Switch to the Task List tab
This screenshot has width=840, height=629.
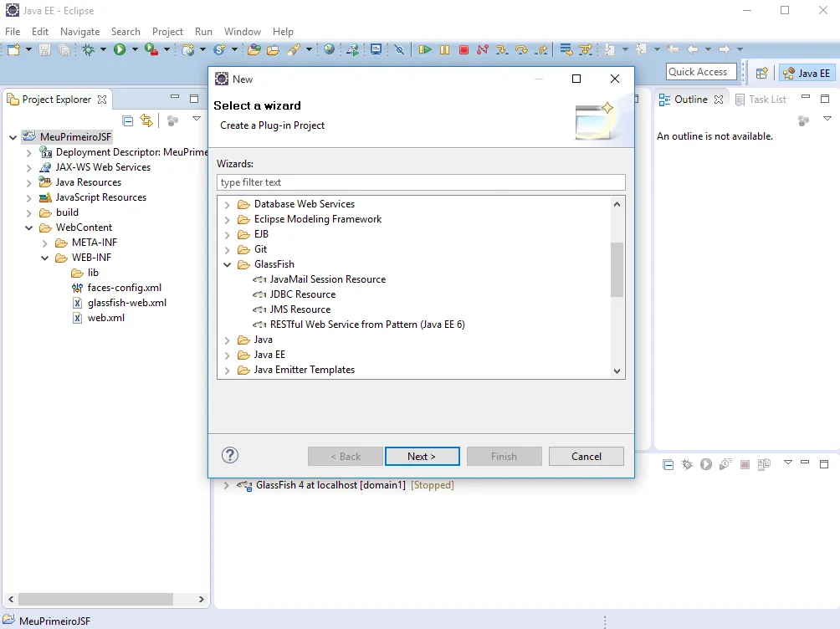click(x=761, y=100)
